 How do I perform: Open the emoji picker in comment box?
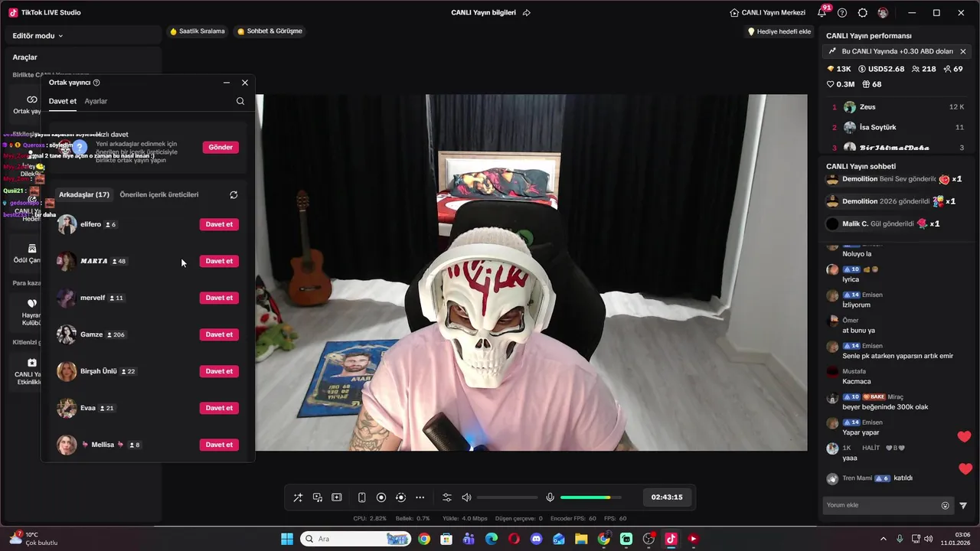tap(945, 506)
